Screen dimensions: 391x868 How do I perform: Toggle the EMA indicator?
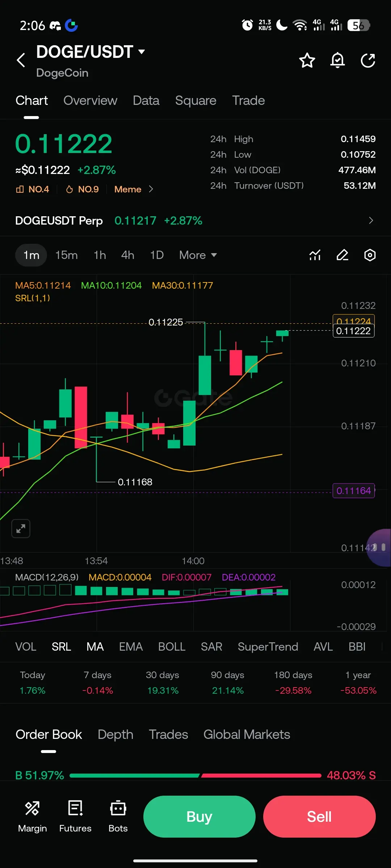131,647
